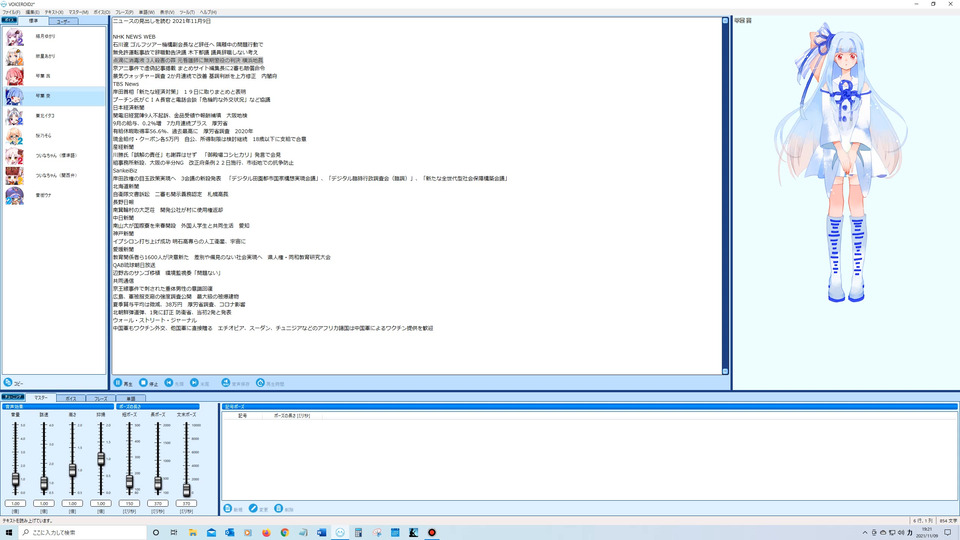Click the 話速 value input field
The width and height of the screenshot is (960, 540).
click(44, 503)
